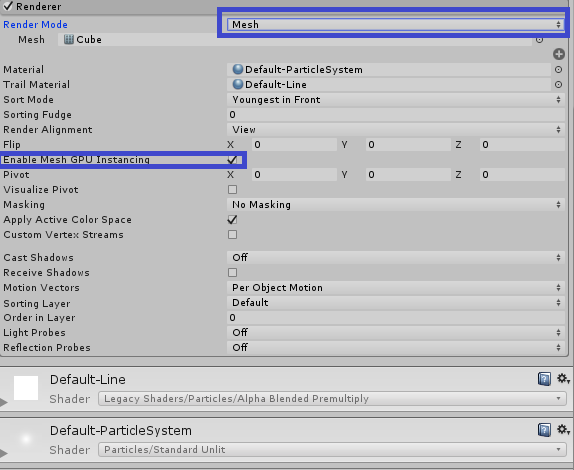Click the Pivot Z value field
The image size is (574, 470).
(x=522, y=175)
